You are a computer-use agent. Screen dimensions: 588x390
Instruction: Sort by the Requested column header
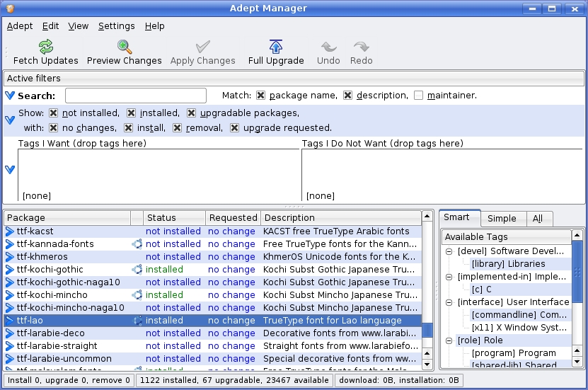tap(233, 218)
